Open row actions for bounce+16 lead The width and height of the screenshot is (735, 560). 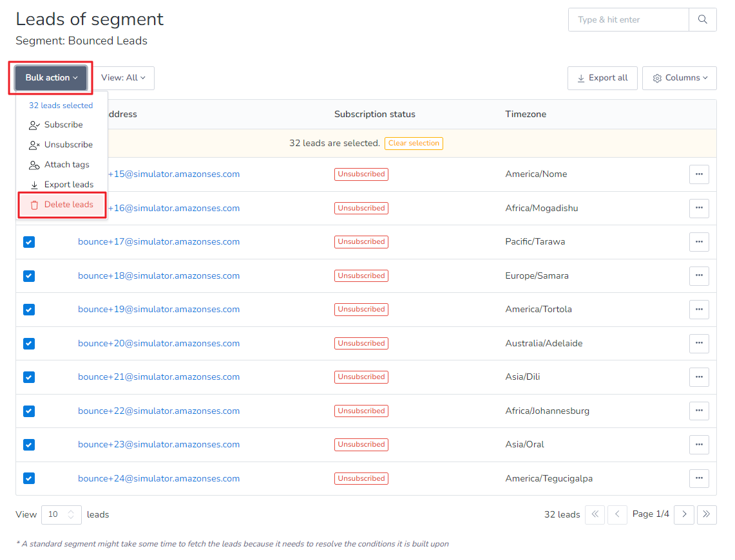[699, 208]
